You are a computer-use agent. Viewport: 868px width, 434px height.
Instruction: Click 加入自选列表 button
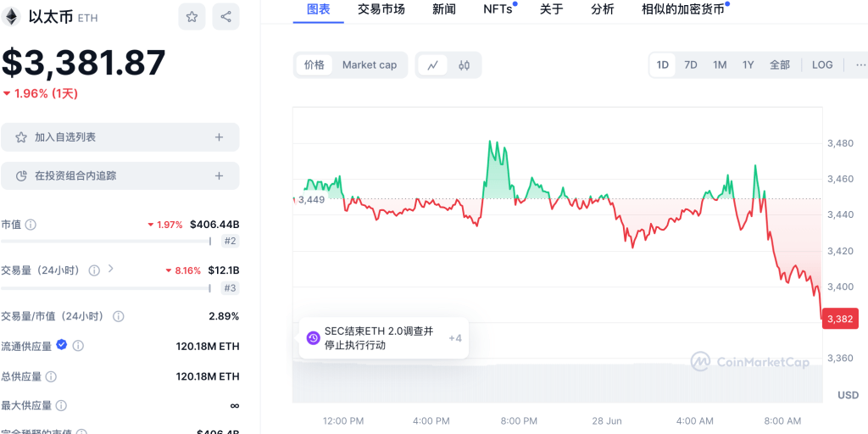click(x=120, y=137)
